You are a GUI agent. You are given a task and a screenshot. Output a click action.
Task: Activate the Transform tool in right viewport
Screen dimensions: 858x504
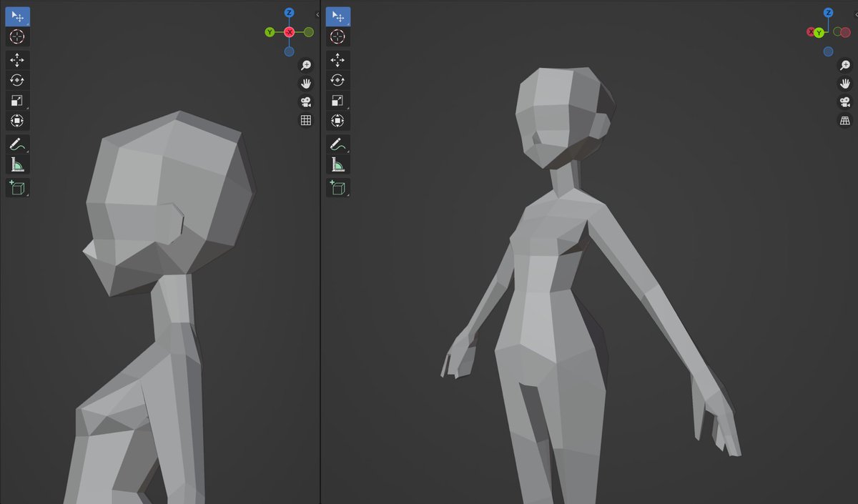(x=337, y=121)
